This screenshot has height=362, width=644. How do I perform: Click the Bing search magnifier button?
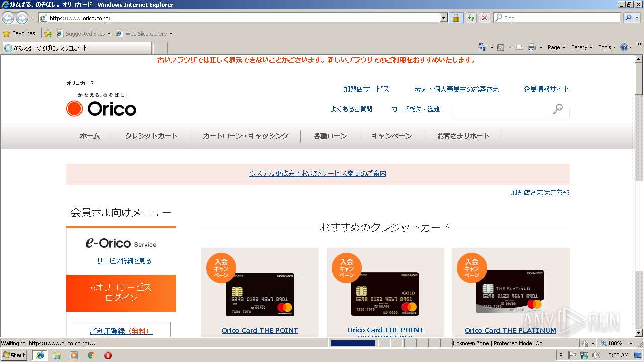point(628,18)
